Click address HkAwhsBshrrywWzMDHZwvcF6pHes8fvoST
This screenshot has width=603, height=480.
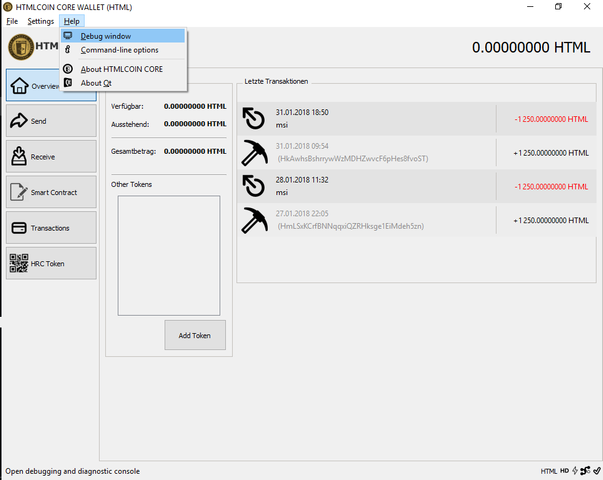click(x=353, y=158)
